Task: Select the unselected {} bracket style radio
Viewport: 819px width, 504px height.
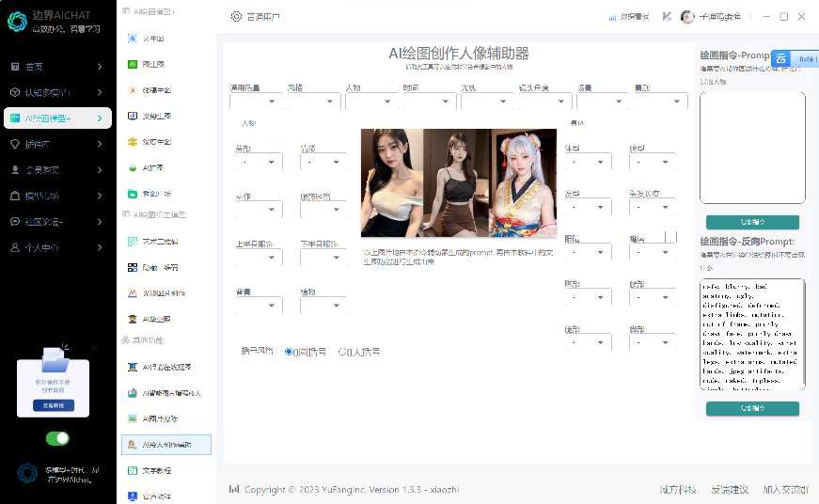Action: [342, 352]
